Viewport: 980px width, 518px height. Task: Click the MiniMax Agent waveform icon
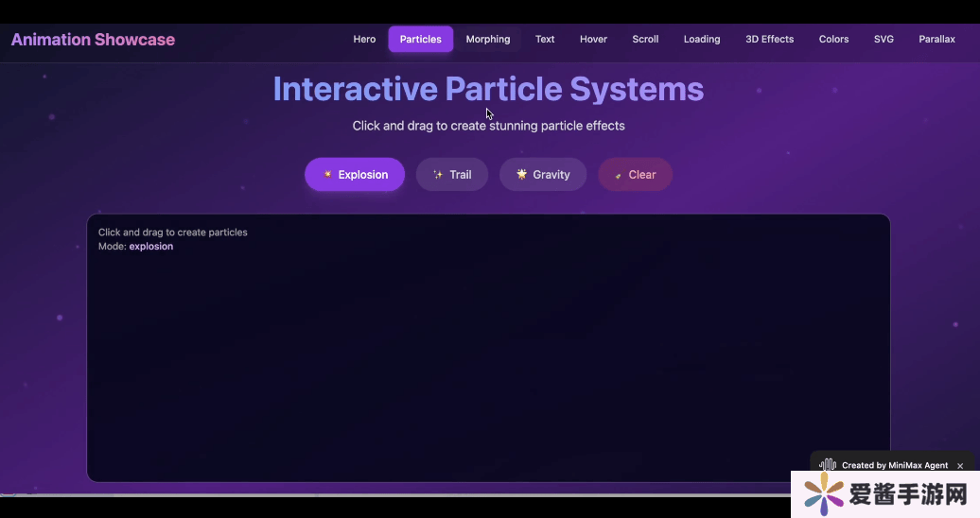coord(828,465)
